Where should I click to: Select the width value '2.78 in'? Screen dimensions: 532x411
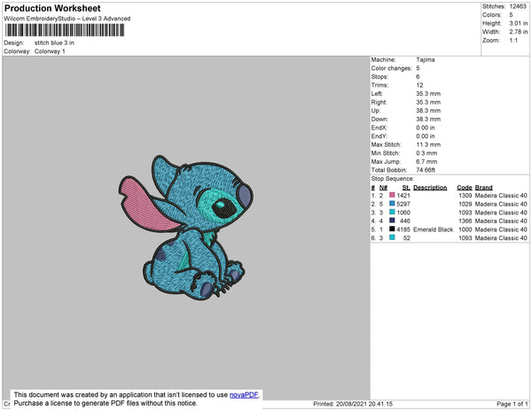[x=519, y=32]
